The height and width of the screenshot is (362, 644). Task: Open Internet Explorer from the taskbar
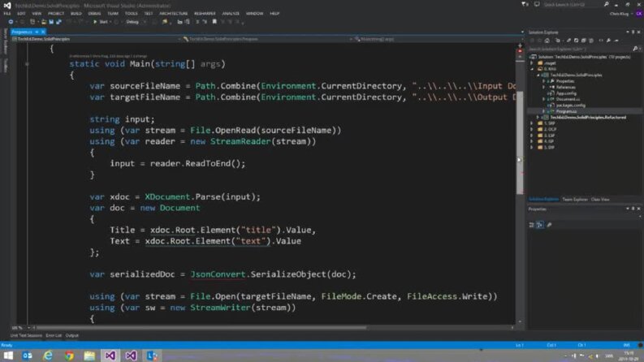(x=48, y=356)
